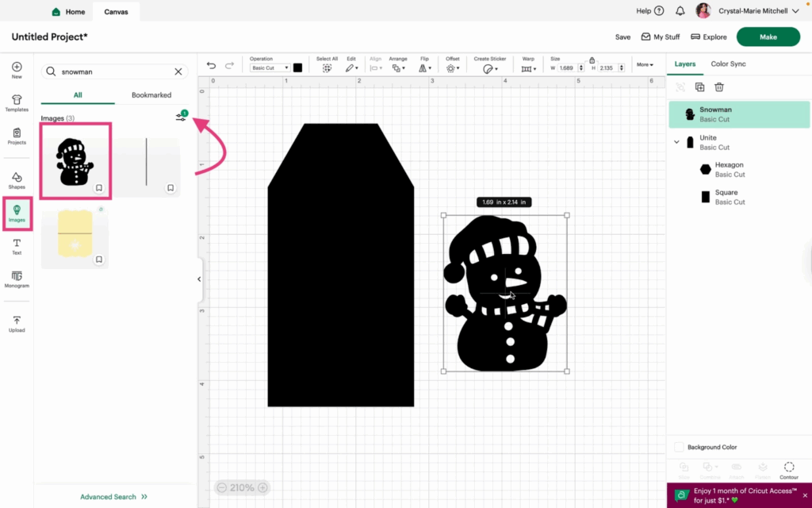Open the Flip dropdown
The height and width of the screenshot is (508, 812).
[x=425, y=68]
